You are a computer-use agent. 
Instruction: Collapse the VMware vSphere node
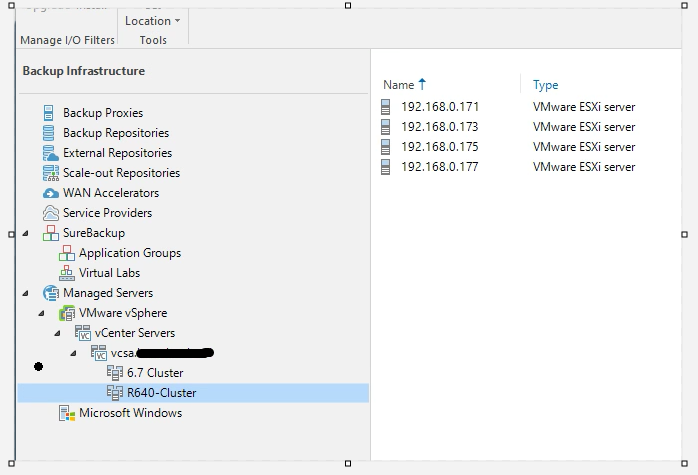point(42,313)
